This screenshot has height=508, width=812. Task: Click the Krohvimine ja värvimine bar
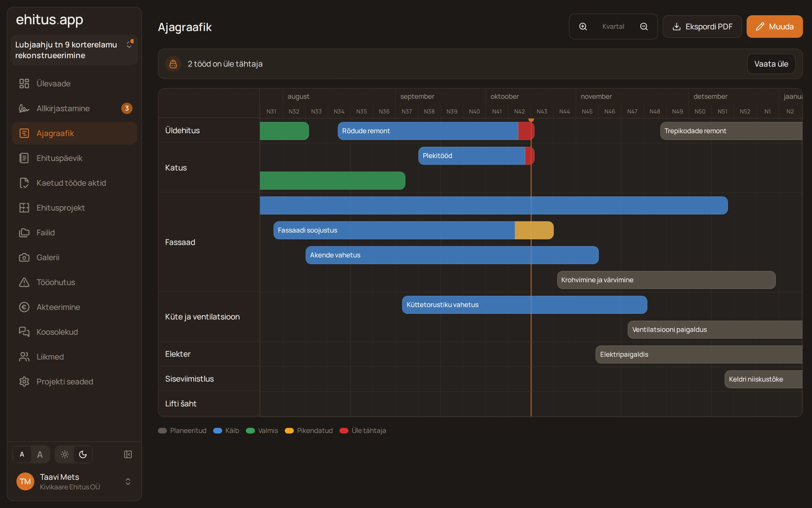pos(666,280)
